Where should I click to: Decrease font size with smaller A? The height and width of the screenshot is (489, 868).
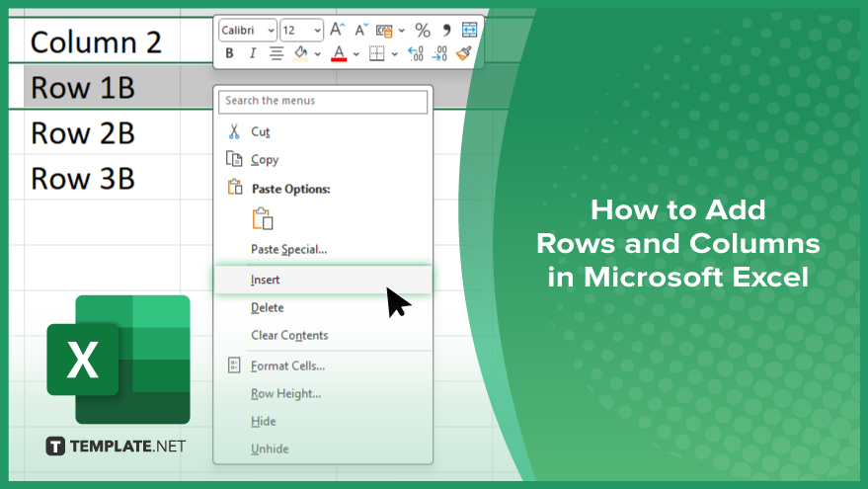point(361,30)
